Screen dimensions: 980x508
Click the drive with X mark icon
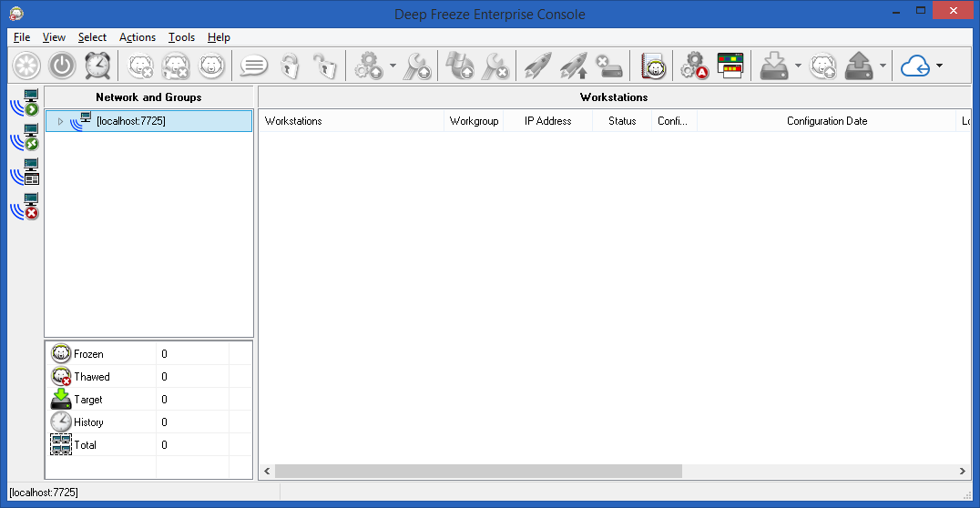[x=608, y=66]
